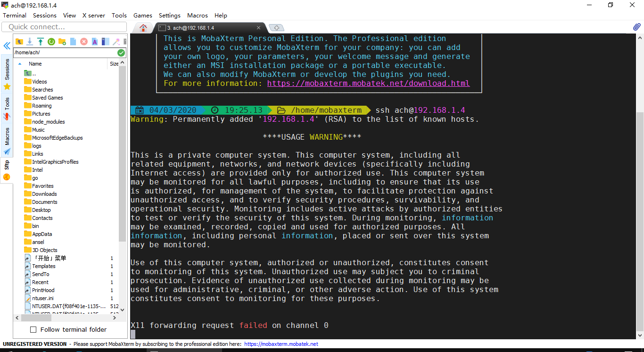Select the AppData folder

pyautogui.click(x=38, y=234)
